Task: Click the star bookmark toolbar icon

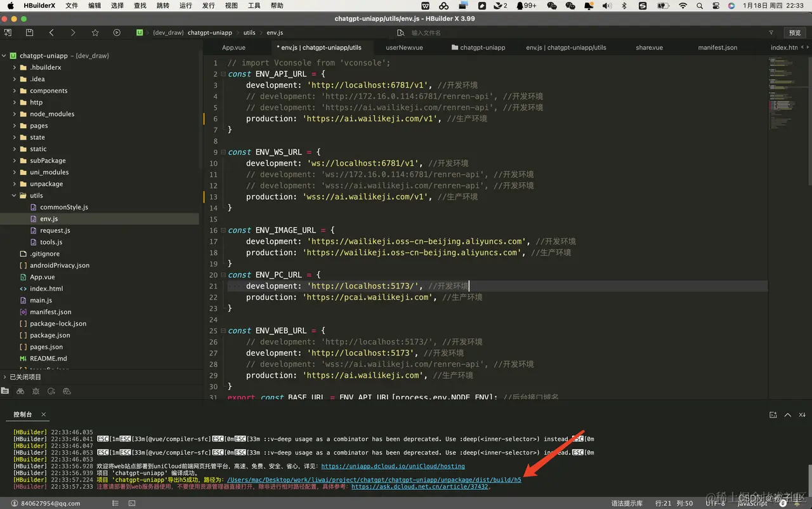Action: pos(95,32)
